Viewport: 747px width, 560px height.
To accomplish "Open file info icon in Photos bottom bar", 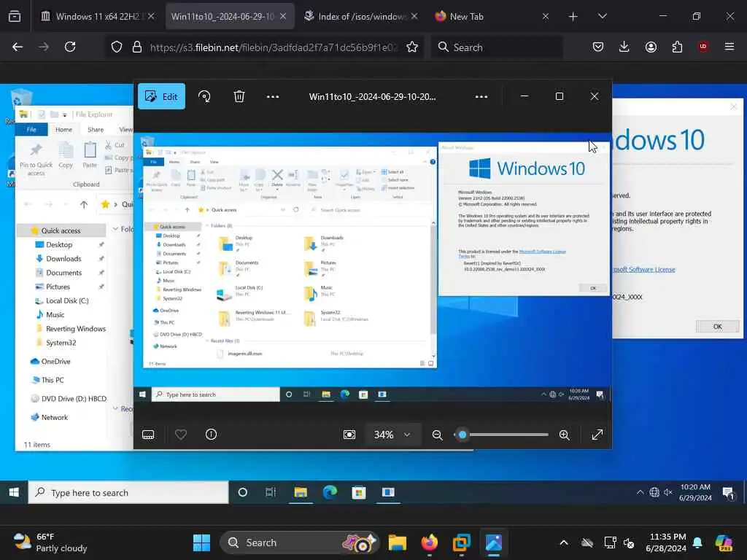I will click(x=211, y=435).
